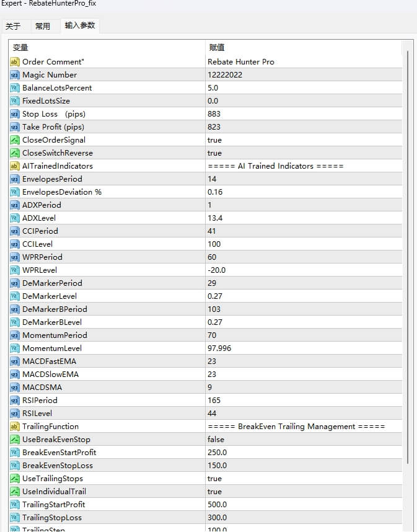This screenshot has height=532, width=417.
Task: Click the BreakEvenStartProfit double icon
Action: click(x=15, y=453)
